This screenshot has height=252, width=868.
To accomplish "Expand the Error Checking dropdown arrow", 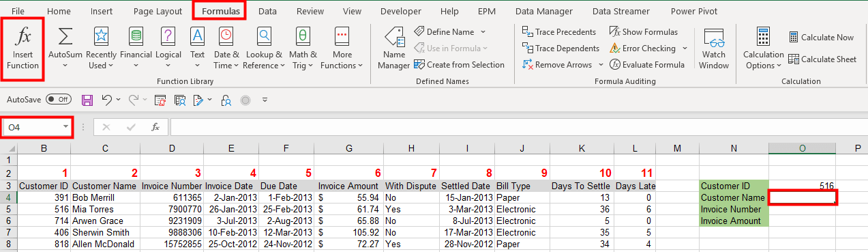I will (x=684, y=48).
